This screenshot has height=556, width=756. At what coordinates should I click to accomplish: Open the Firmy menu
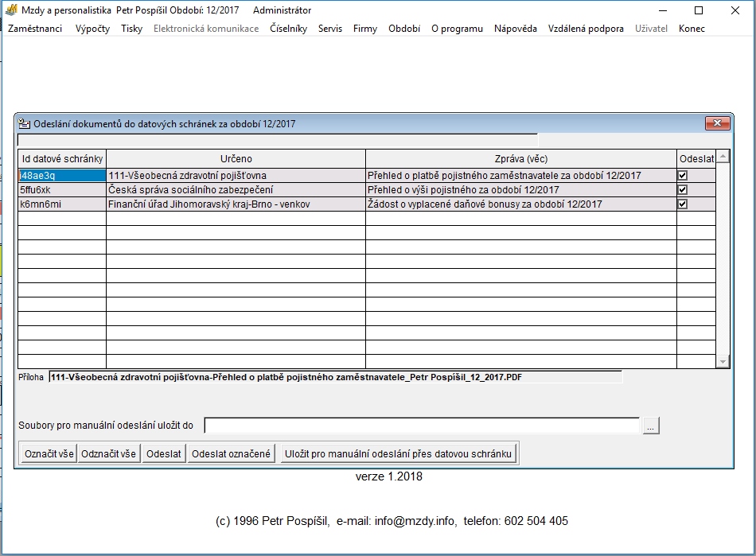[x=365, y=29]
